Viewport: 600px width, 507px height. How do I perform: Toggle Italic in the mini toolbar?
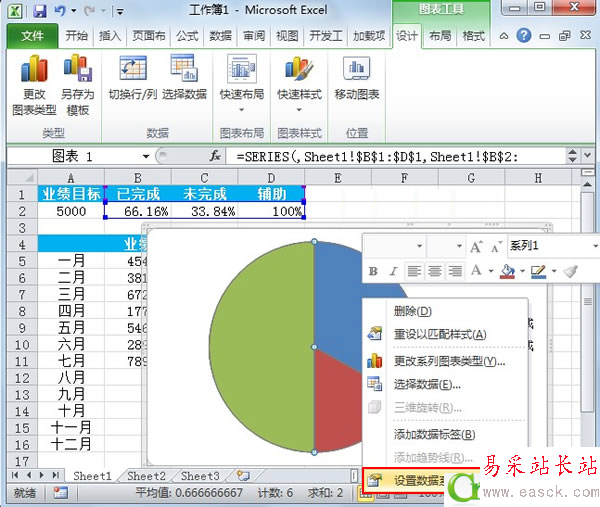coord(393,271)
